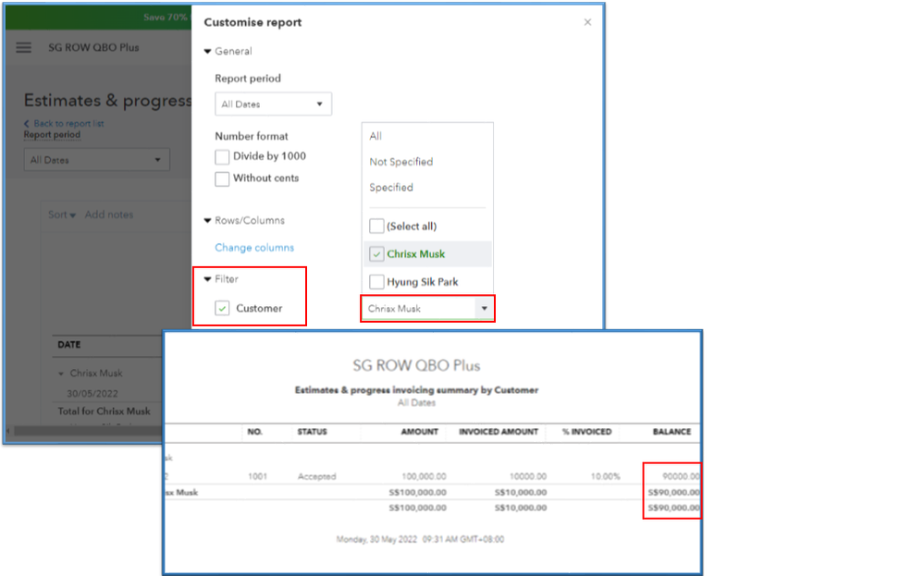The image size is (924, 576).
Task: Click the SG ROW QBO Plus report title
Action: (x=416, y=366)
